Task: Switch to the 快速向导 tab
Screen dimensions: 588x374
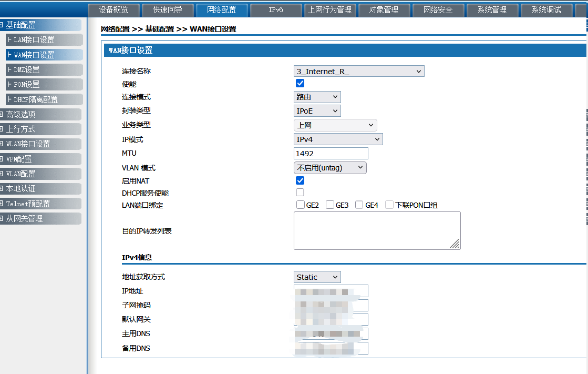Action: click(x=168, y=10)
